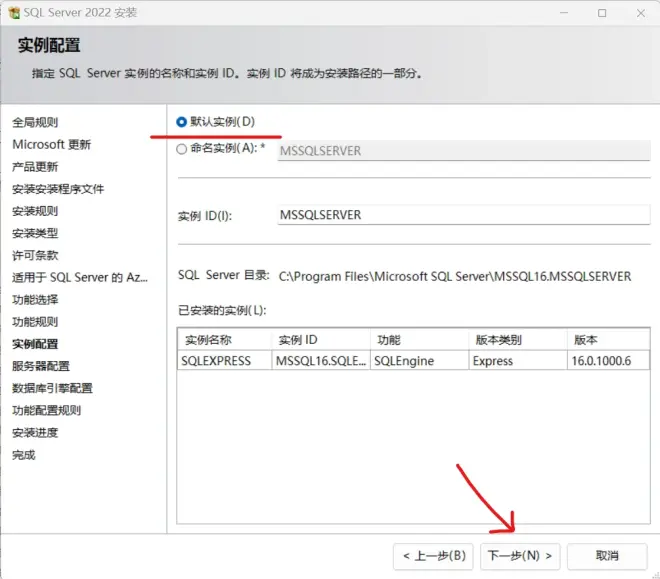Click the 版本类别 column header

click(518, 340)
